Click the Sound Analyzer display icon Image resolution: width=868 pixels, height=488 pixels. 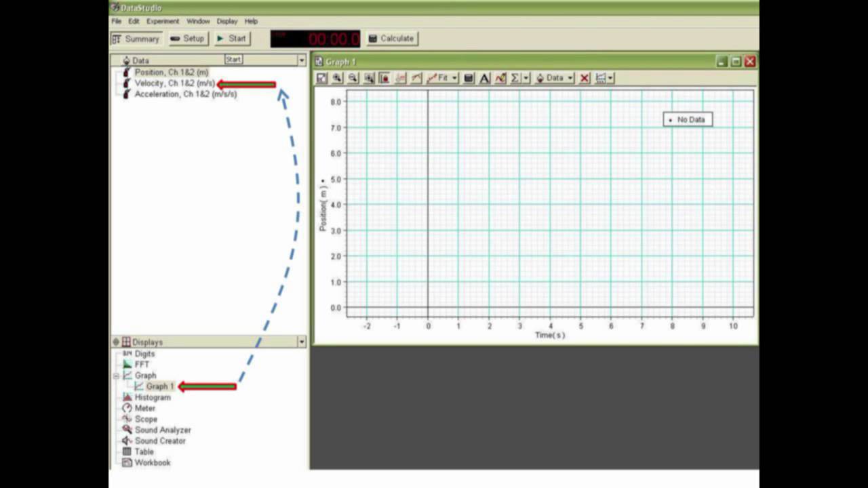click(127, 430)
